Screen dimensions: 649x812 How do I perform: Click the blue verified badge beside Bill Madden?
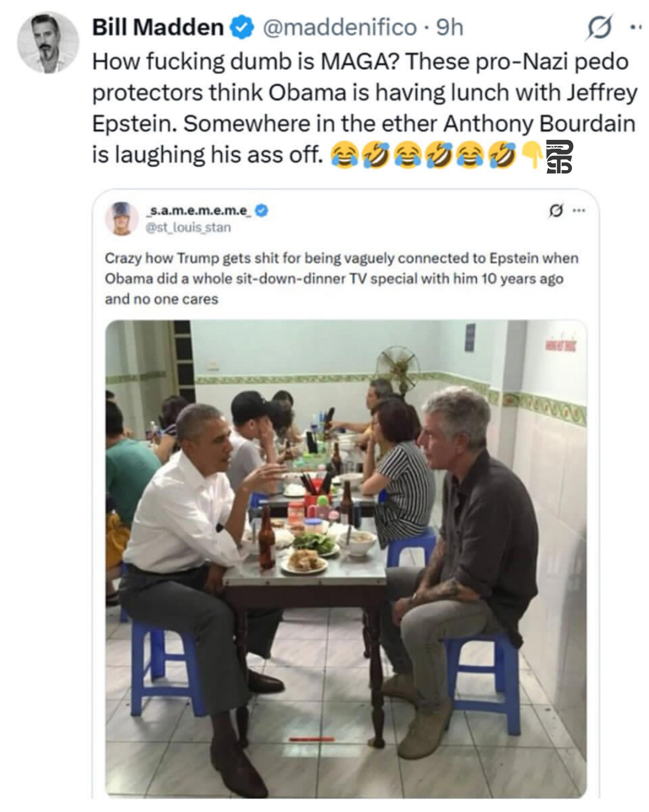(242, 27)
